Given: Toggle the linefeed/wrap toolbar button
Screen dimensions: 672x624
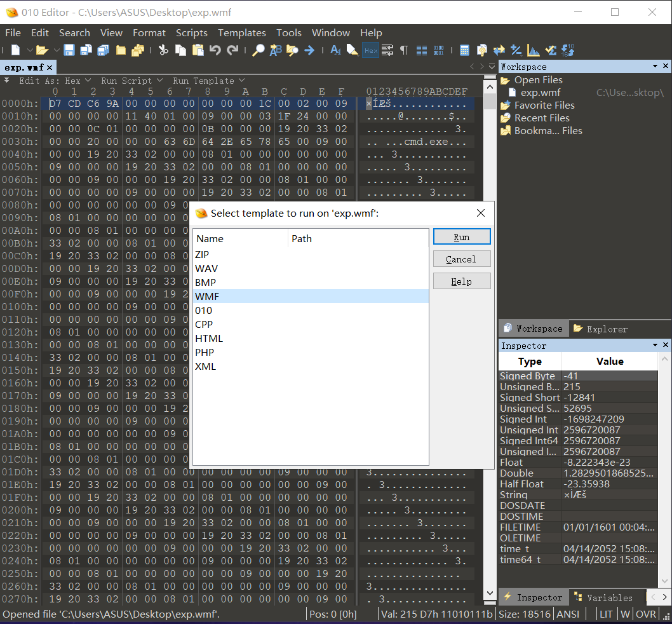Looking at the screenshot, I should 387,50.
